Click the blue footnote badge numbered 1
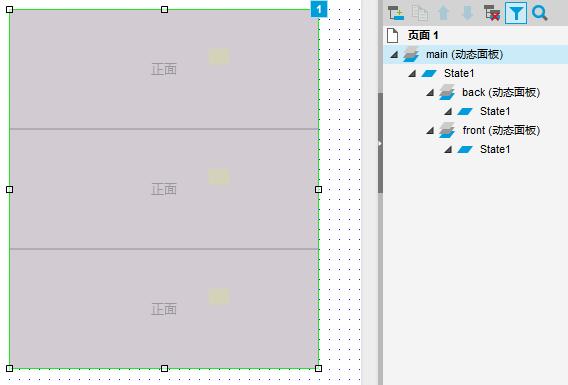Viewport: 568px width, 385px height. click(x=319, y=9)
